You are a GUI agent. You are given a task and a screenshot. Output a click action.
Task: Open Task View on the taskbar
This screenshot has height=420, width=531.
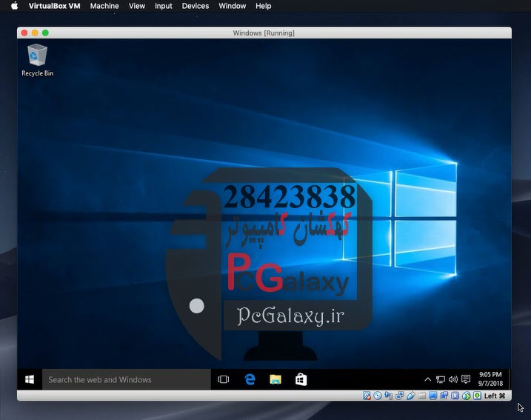[x=223, y=379]
